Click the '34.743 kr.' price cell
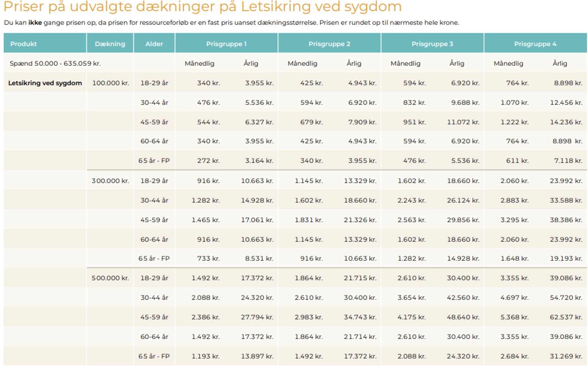Screen dimensions: 588x366 360,317
